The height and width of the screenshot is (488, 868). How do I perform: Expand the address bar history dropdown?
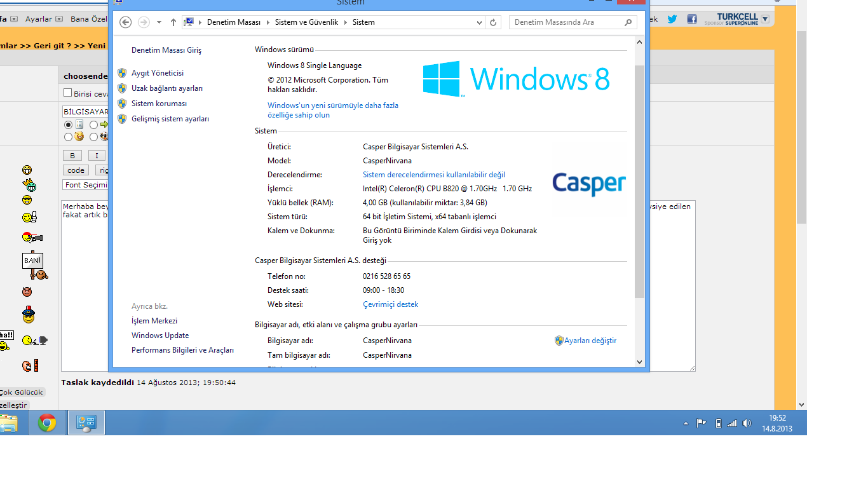[x=480, y=22]
